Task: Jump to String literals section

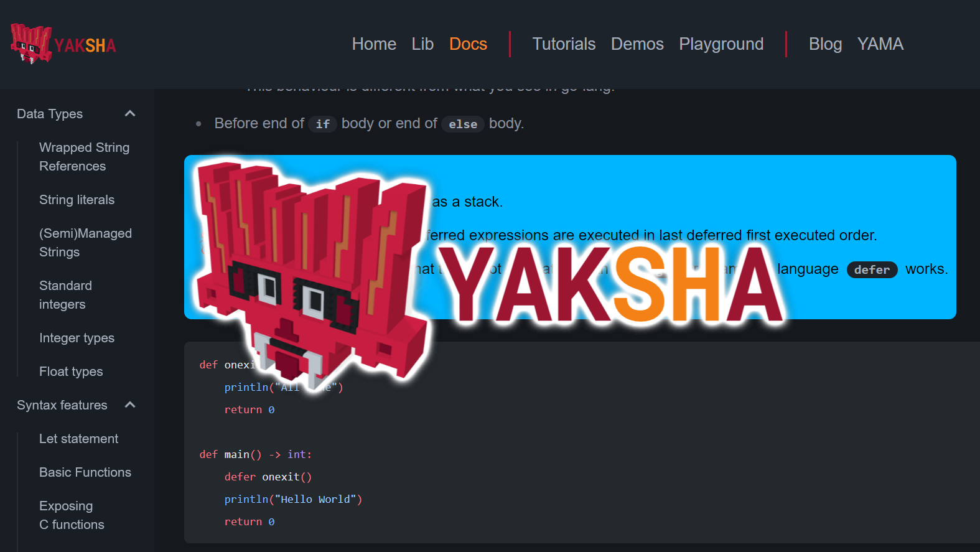Action: [x=77, y=200]
